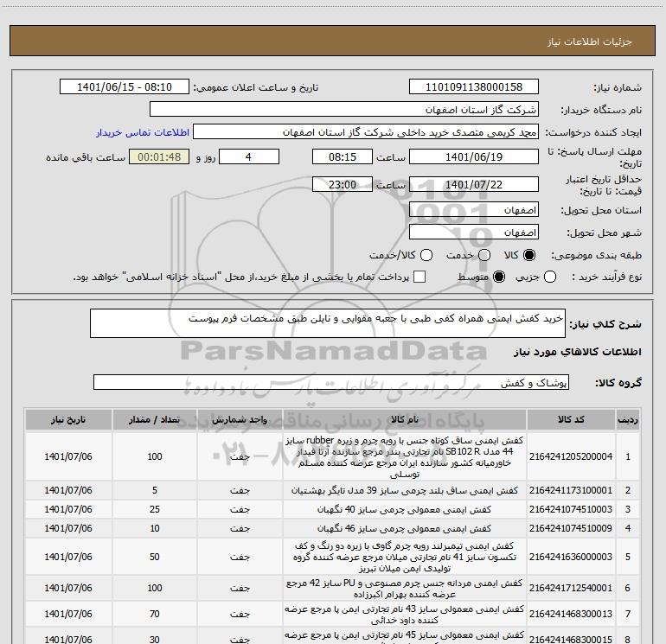Click the announcement date field 1401/06/15 - 08:10

click(124, 87)
